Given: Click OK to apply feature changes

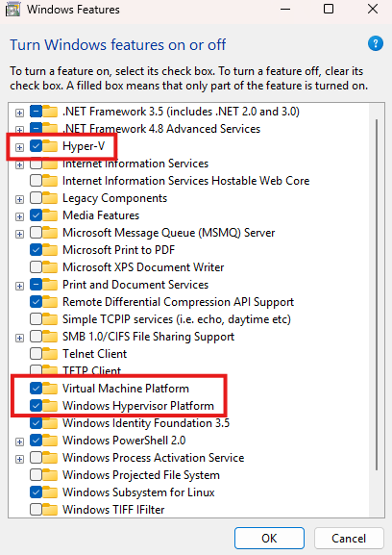Looking at the screenshot, I should pos(269,538).
